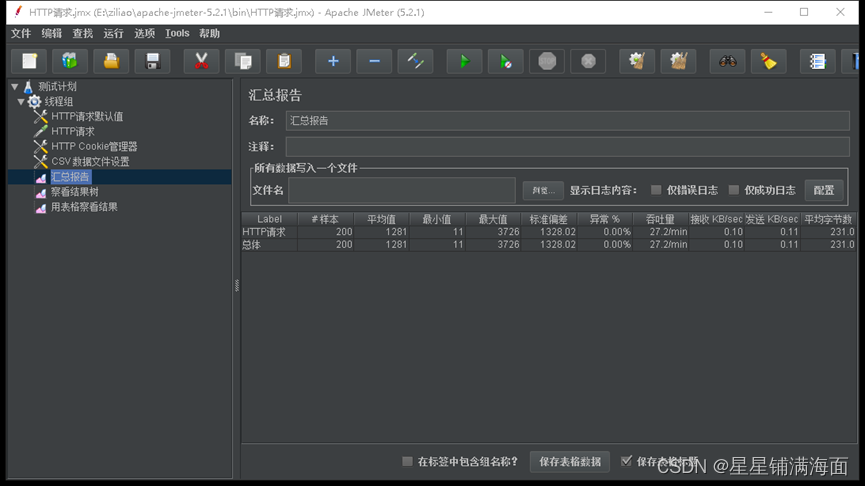Screen dimensions: 865x486
Task: Click the Paste clipboard icon
Action: tap(284, 61)
